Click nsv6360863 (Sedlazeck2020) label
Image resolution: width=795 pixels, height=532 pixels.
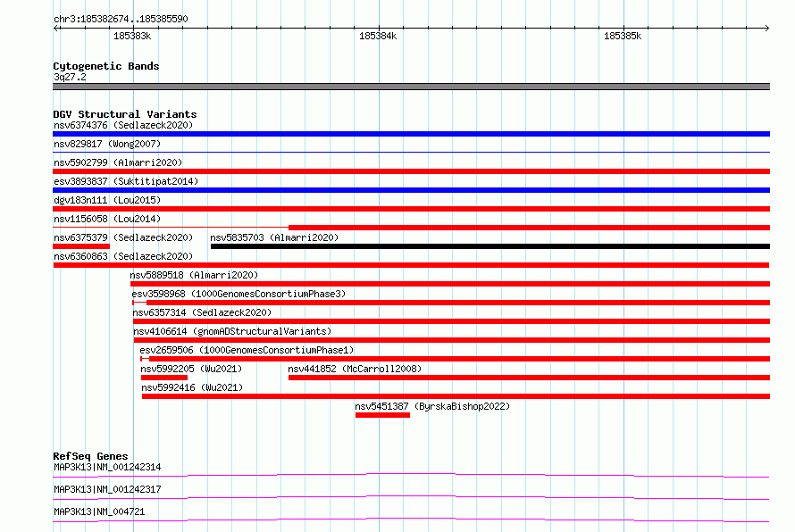click(x=123, y=256)
